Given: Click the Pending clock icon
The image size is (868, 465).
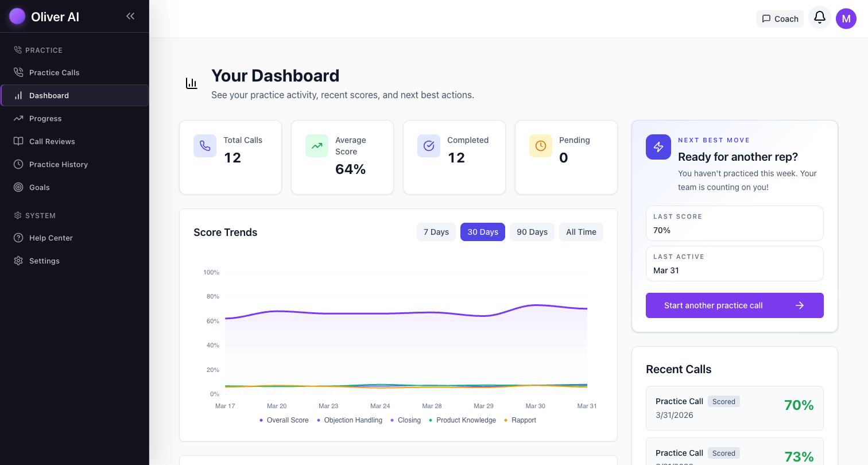Looking at the screenshot, I should click(541, 146).
